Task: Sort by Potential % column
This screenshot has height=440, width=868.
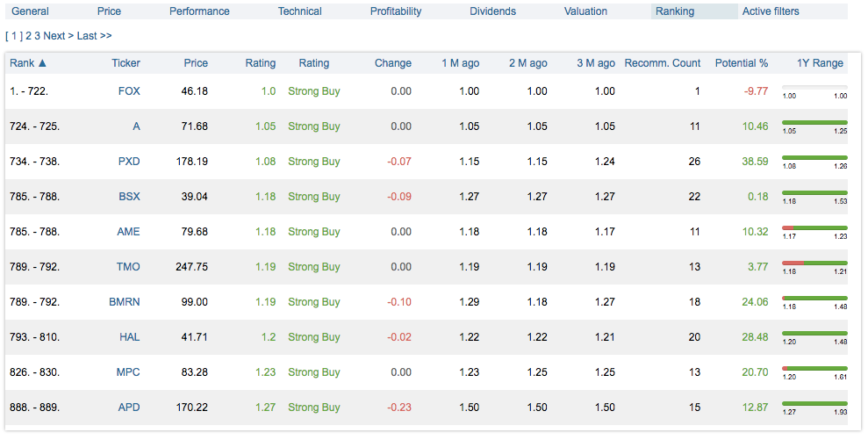Action: [x=742, y=63]
